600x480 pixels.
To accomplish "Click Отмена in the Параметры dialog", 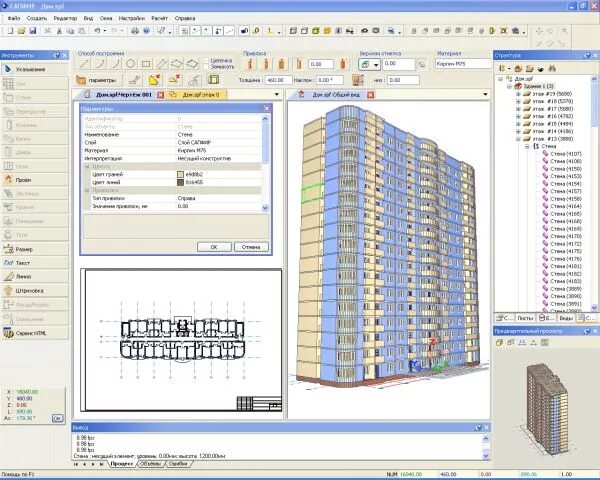I will 251,247.
